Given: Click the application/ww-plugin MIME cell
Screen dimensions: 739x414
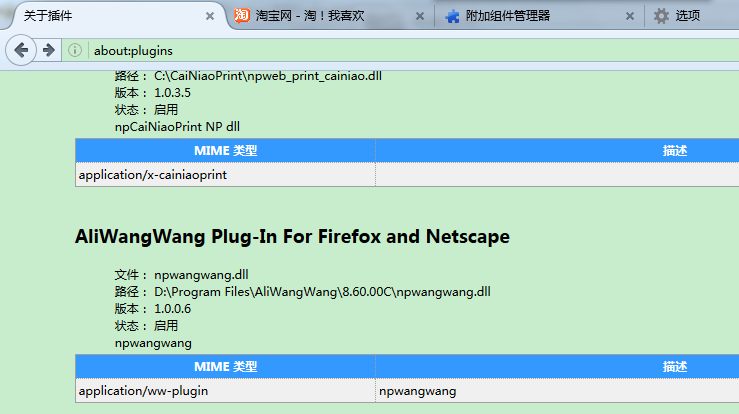Looking at the screenshot, I should click(225, 391).
